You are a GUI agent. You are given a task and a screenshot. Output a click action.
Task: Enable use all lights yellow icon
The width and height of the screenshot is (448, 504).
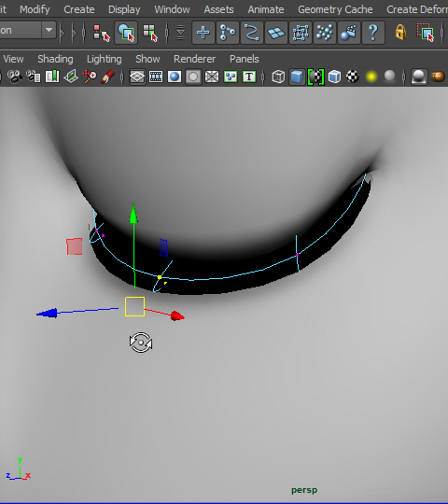pyautogui.click(x=371, y=77)
